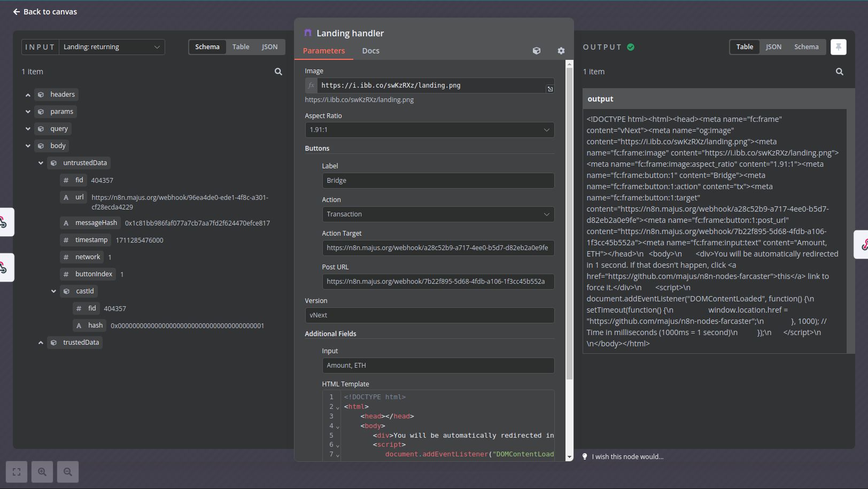Select the messageHash field pill

pyautogui.click(x=90, y=223)
